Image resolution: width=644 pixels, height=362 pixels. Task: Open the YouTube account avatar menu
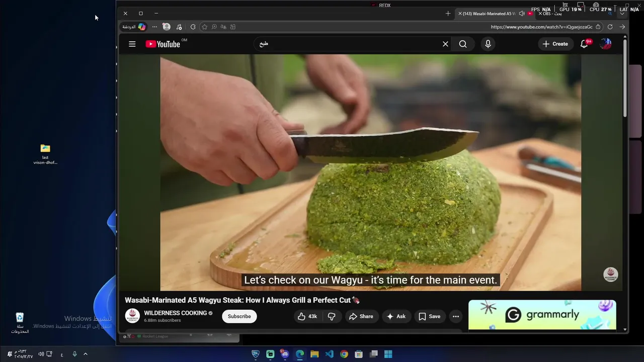(606, 44)
